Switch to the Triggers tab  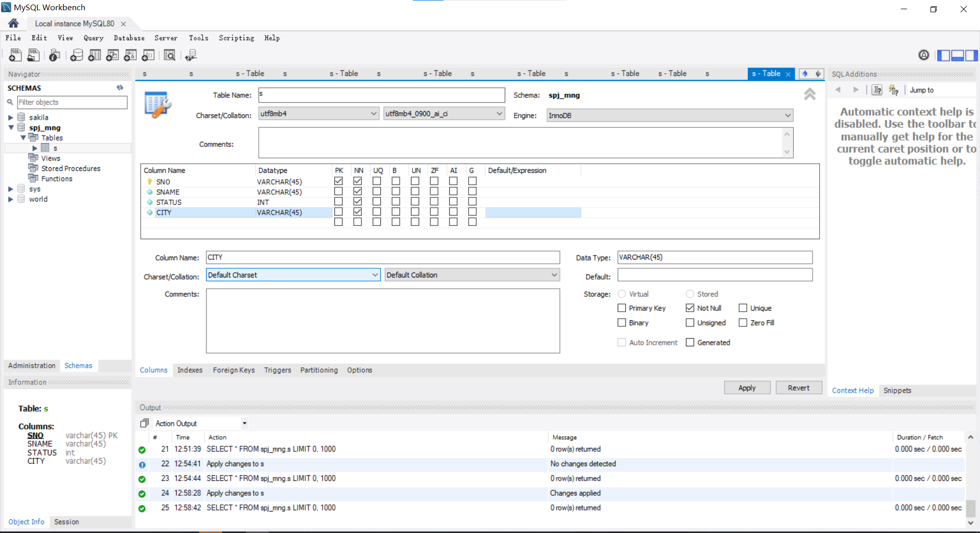[278, 370]
